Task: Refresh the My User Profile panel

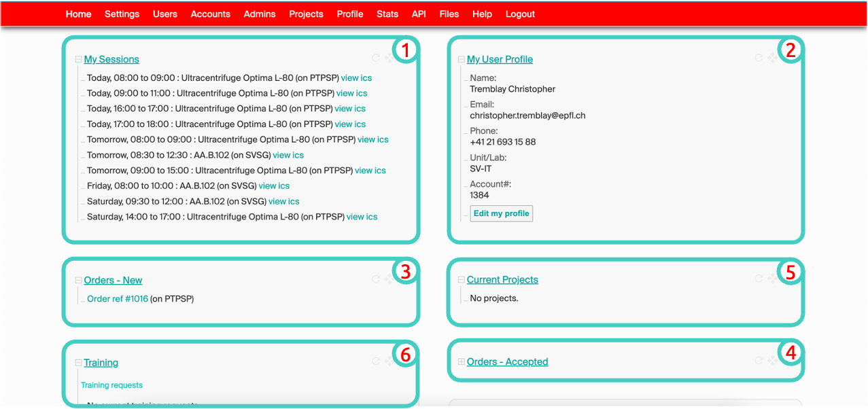Action: coord(759,58)
